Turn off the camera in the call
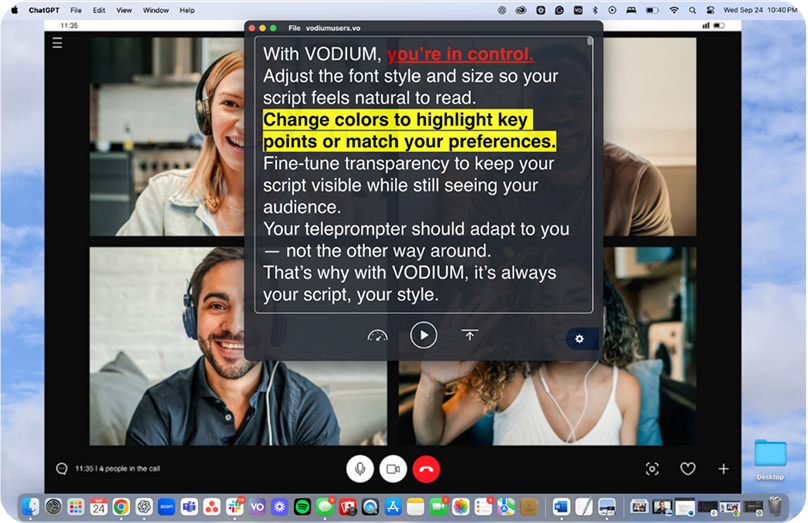The width and height of the screenshot is (808, 523). coord(393,469)
